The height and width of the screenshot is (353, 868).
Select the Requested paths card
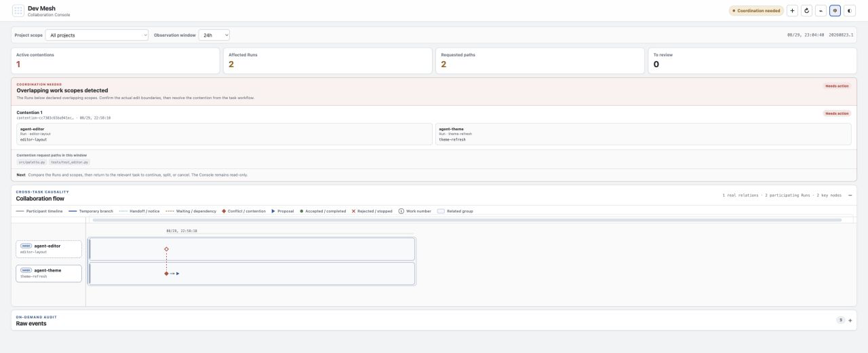(540, 60)
